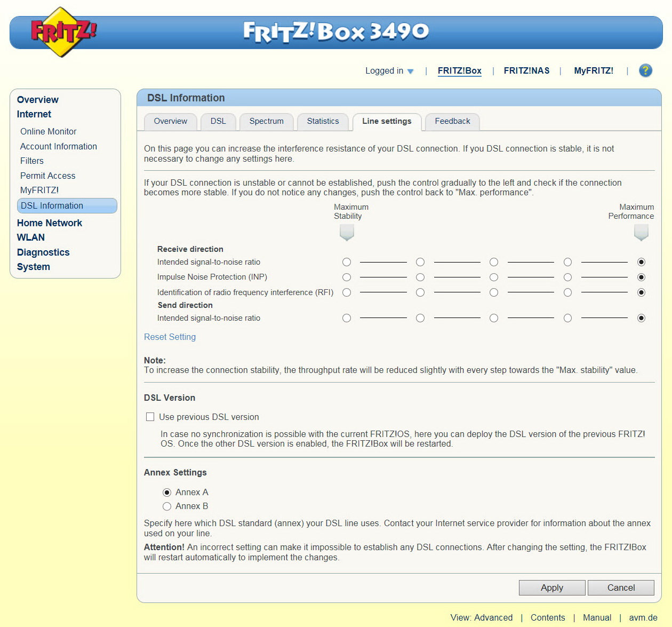Enable Use previous DSL version checkbox

pos(150,417)
